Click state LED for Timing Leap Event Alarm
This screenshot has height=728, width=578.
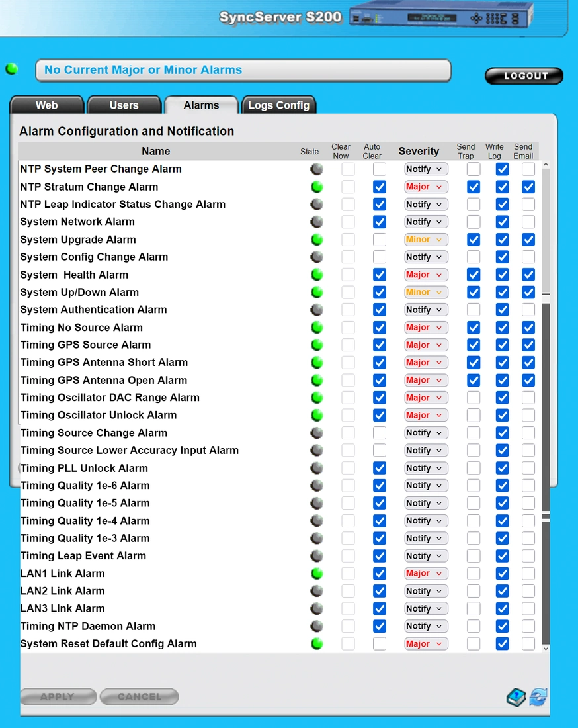[x=317, y=556]
